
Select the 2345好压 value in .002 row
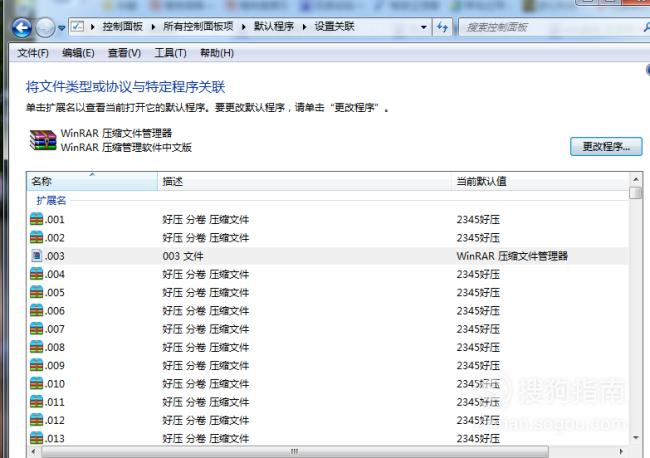pos(478,238)
